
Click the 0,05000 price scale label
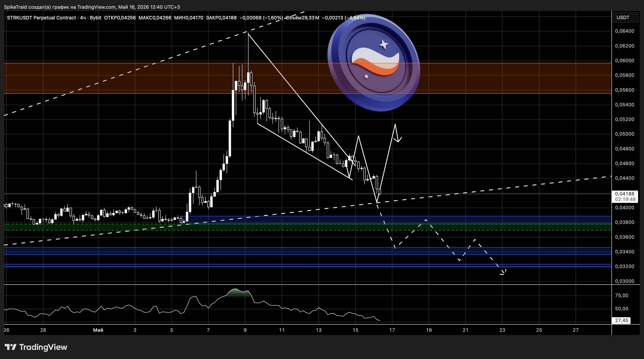tap(625, 134)
